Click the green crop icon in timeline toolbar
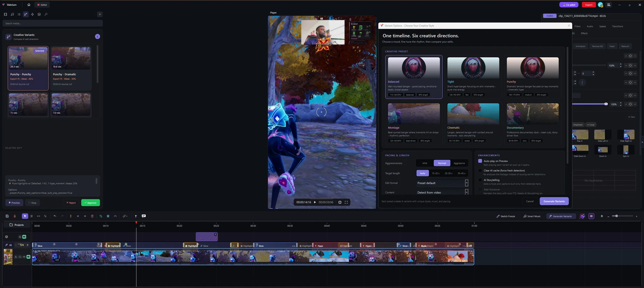The width and height of the screenshot is (644, 288). click(x=101, y=216)
